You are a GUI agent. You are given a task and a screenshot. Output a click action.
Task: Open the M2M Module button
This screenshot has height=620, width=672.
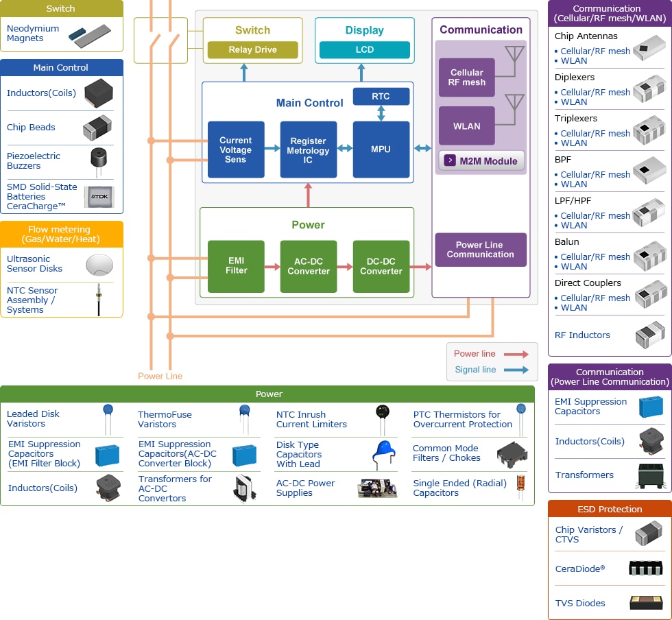coord(481,161)
